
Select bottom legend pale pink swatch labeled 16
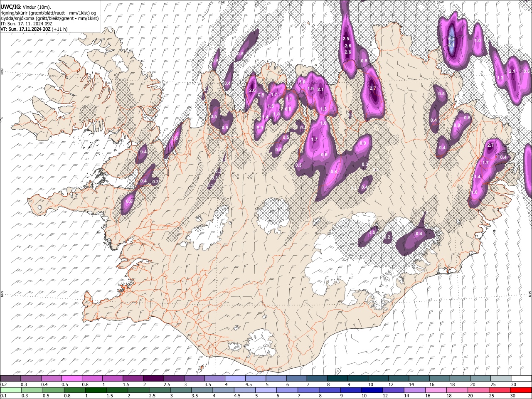click(x=436, y=390)
